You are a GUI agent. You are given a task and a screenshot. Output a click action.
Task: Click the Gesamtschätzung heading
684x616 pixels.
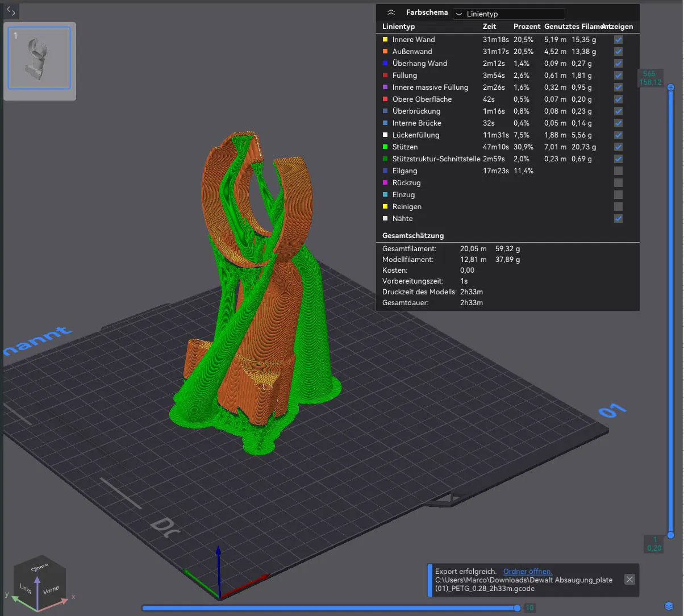coord(413,235)
